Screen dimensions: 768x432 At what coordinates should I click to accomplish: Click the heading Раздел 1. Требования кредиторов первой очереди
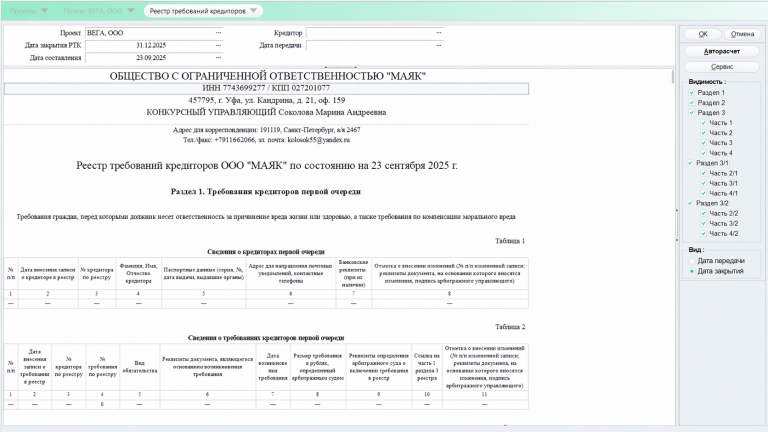point(266,192)
